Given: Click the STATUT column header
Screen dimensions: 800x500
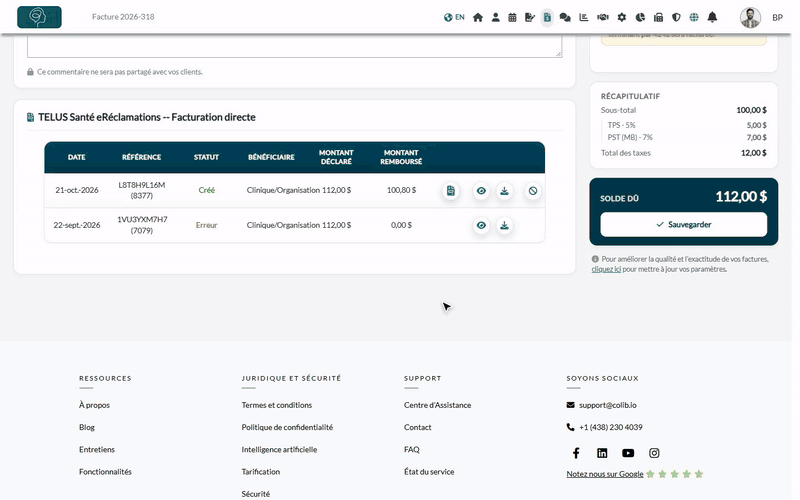Looking at the screenshot, I should pos(206,157).
